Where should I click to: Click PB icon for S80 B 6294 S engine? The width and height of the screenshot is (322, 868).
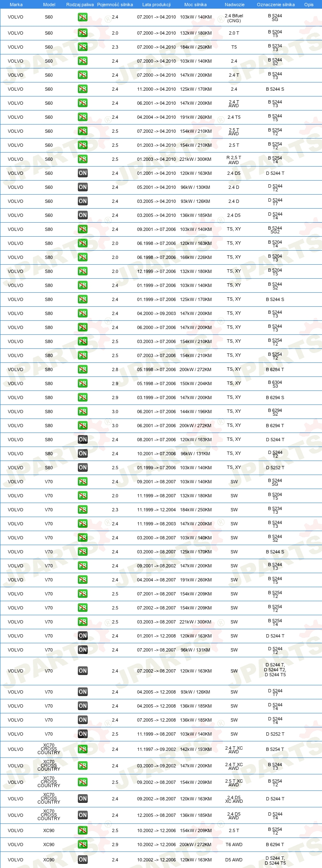coord(83,398)
